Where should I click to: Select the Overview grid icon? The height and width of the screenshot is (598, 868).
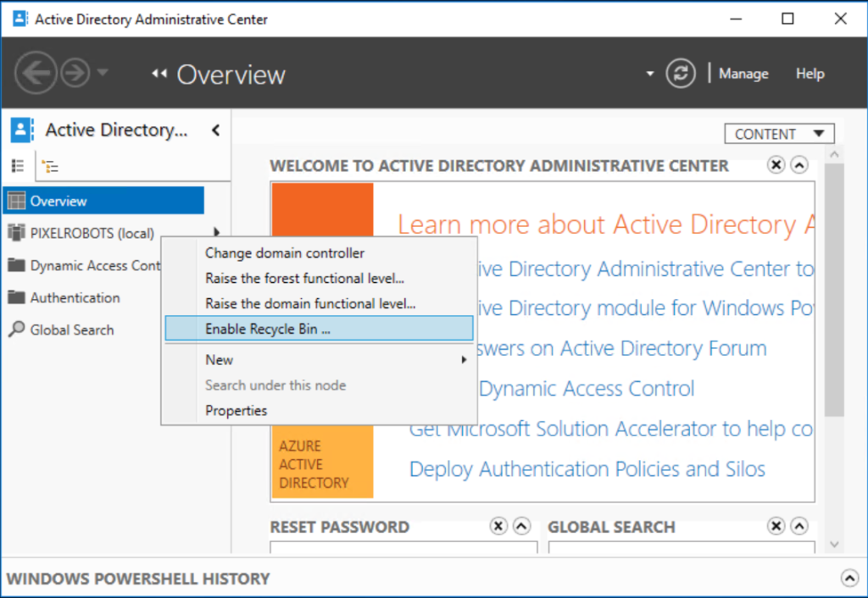coord(19,200)
